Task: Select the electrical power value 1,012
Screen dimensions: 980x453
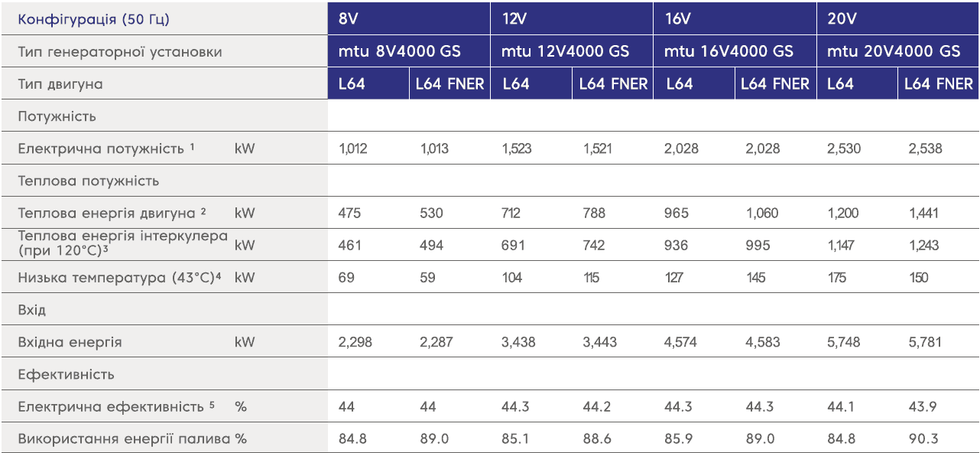Action: (353, 148)
